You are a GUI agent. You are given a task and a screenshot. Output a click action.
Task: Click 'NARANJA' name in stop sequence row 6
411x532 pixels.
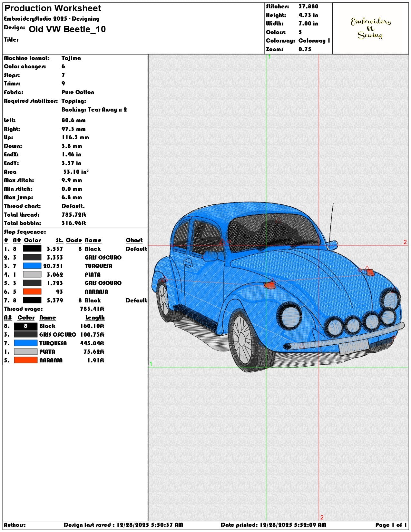(x=96, y=292)
